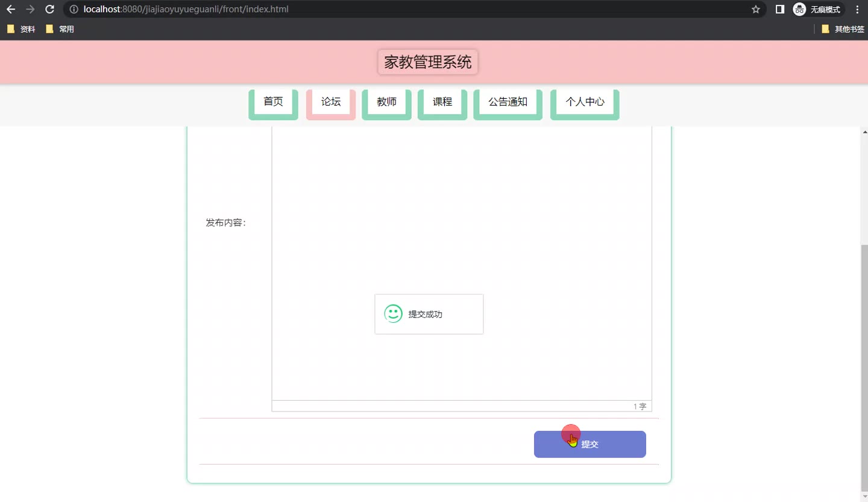Open the 其他书签 bookmarks folder

coord(843,29)
